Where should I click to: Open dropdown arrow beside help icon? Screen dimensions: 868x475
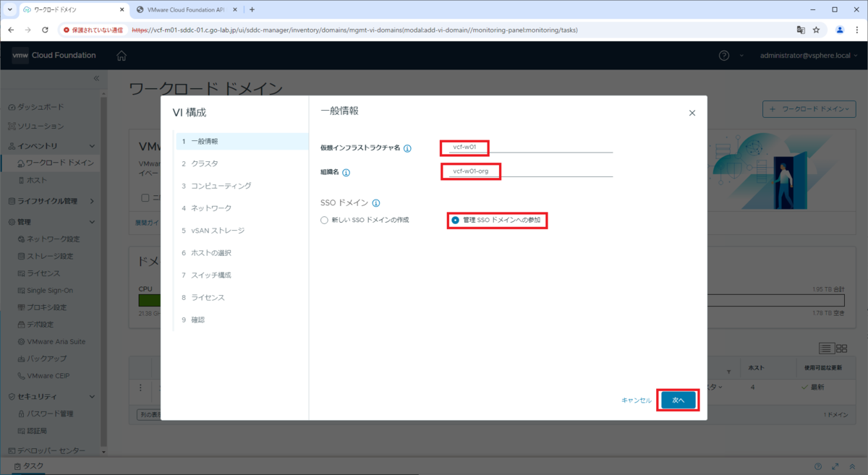pos(742,56)
